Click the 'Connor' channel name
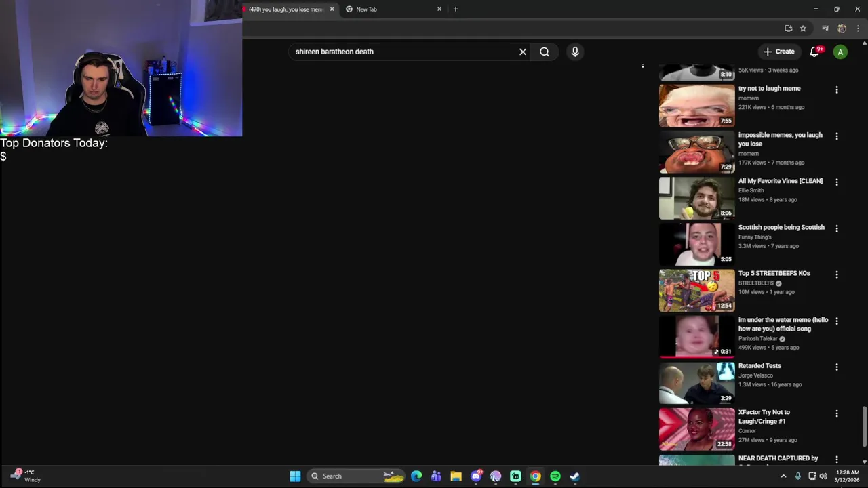 (x=747, y=431)
